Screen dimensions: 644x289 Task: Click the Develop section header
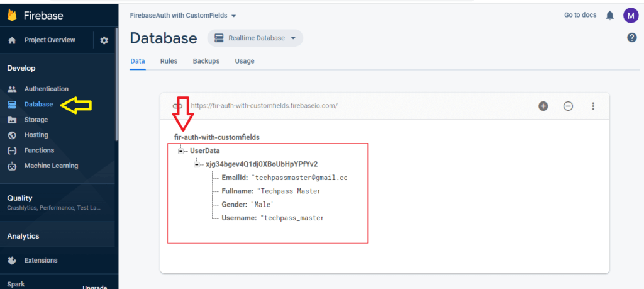(x=21, y=68)
